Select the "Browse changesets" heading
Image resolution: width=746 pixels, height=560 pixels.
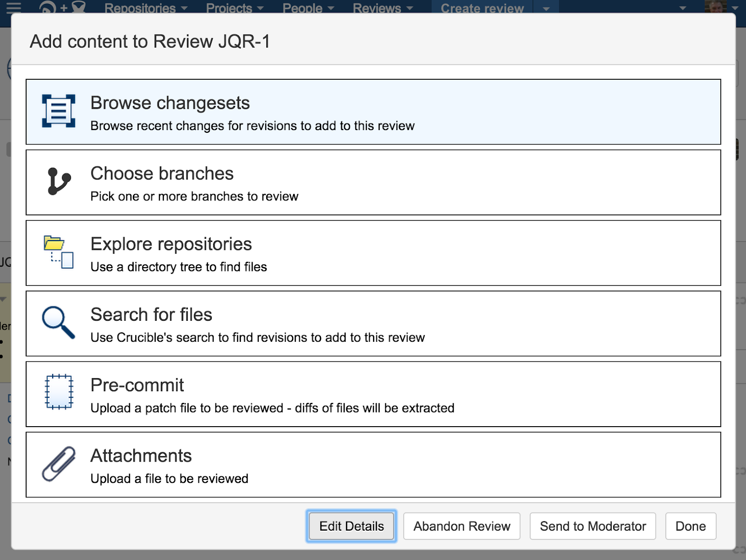click(x=170, y=103)
